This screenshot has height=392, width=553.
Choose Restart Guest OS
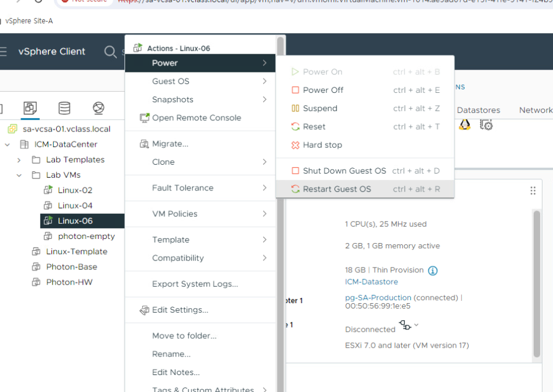click(x=365, y=189)
